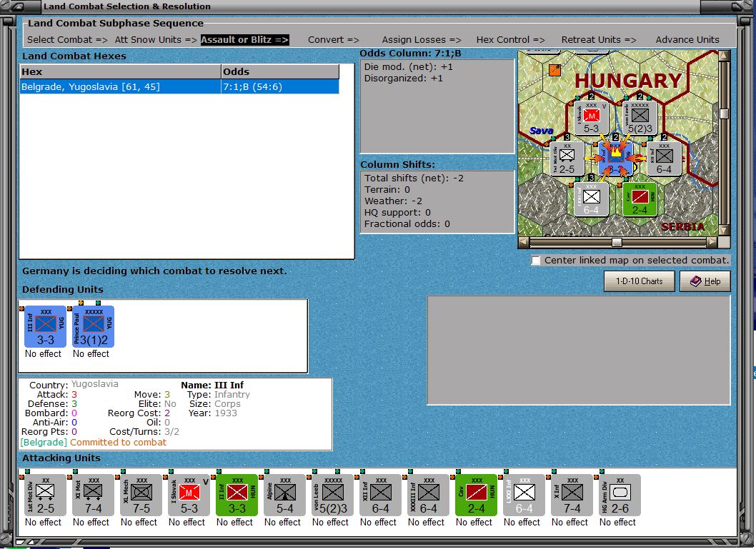Image resolution: width=756 pixels, height=549 pixels.
Task: Click the map vertical scrollbar thumb
Action: (x=724, y=114)
